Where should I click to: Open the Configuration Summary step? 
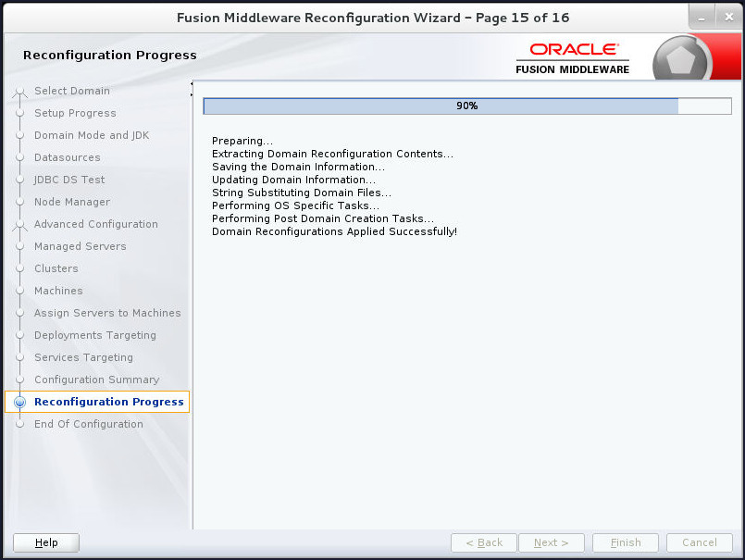tap(97, 380)
